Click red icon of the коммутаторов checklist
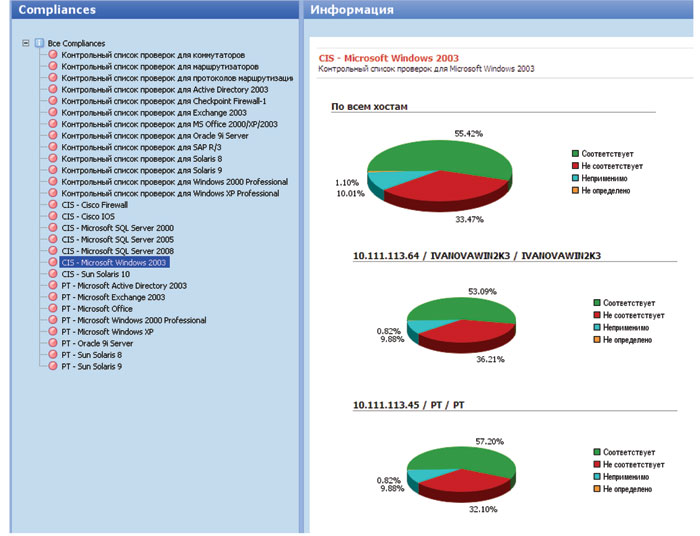Viewport: 700px width, 536px height. [53, 54]
